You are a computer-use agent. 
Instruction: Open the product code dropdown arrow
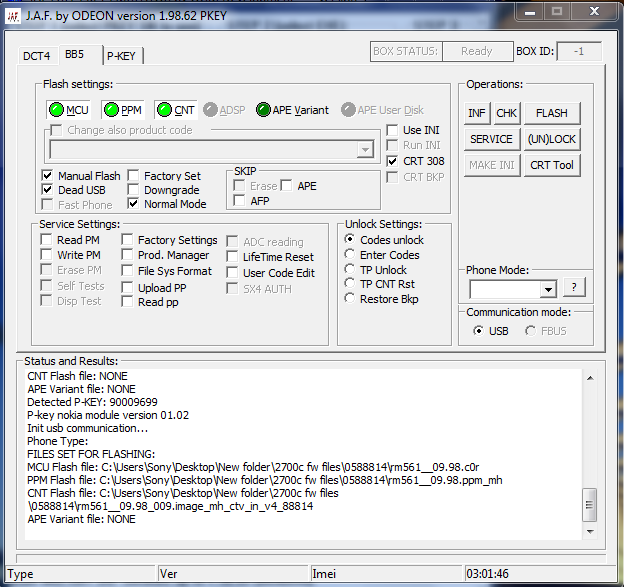(365, 150)
